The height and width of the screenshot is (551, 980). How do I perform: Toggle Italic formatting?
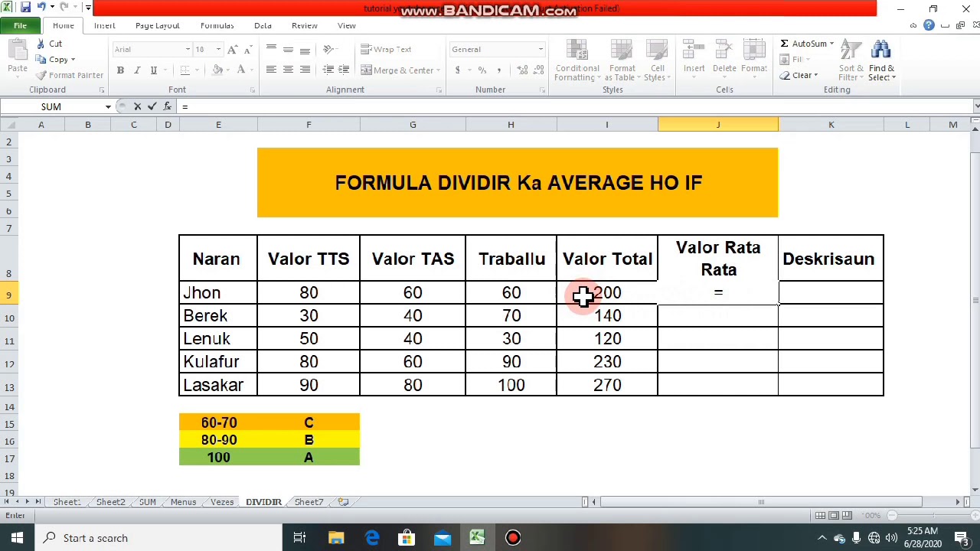(137, 70)
